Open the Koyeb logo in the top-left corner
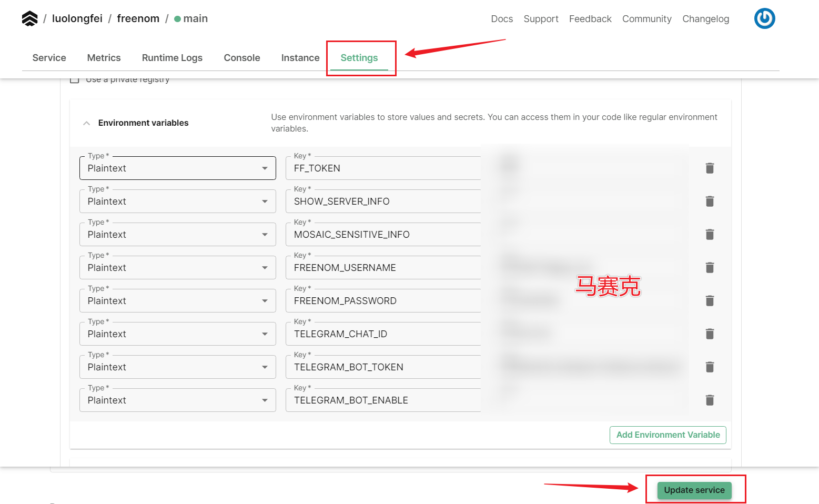Screen dimensions: 819x504 click(x=29, y=18)
